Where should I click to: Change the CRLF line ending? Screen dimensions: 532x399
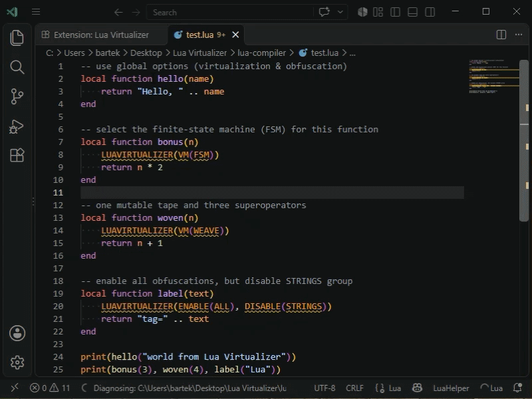(354, 388)
